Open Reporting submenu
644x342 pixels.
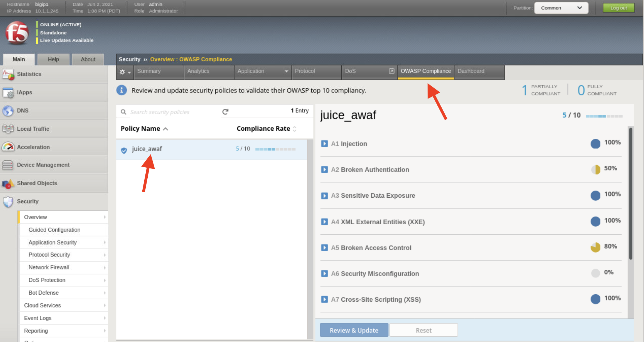(63, 331)
